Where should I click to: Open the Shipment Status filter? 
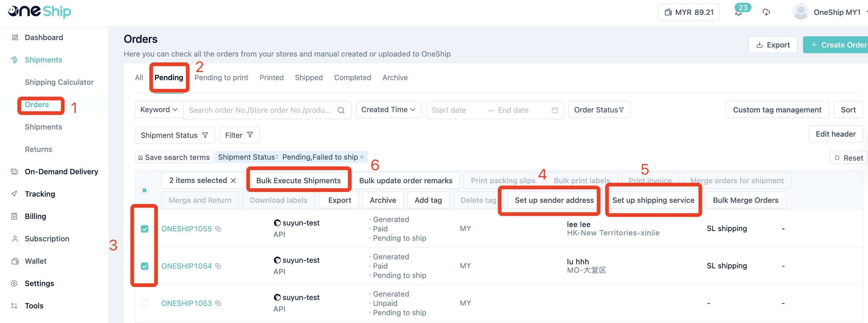coord(174,135)
